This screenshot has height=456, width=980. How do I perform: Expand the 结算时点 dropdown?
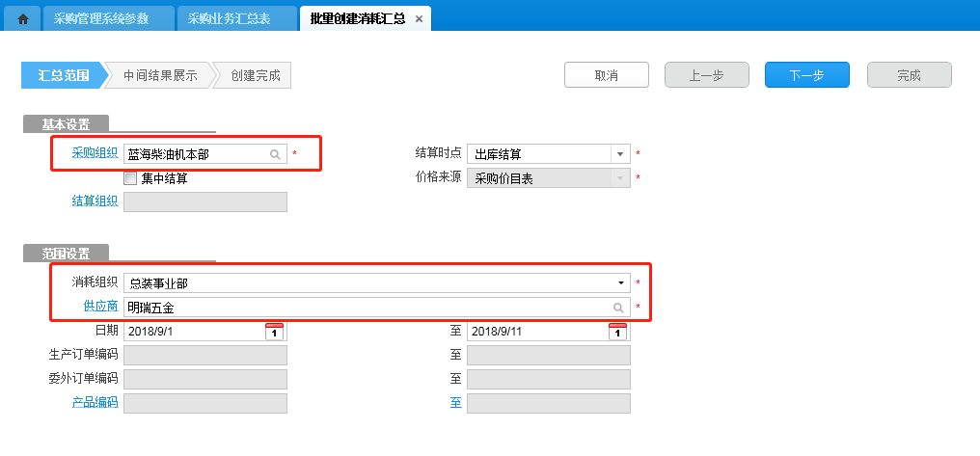[619, 154]
